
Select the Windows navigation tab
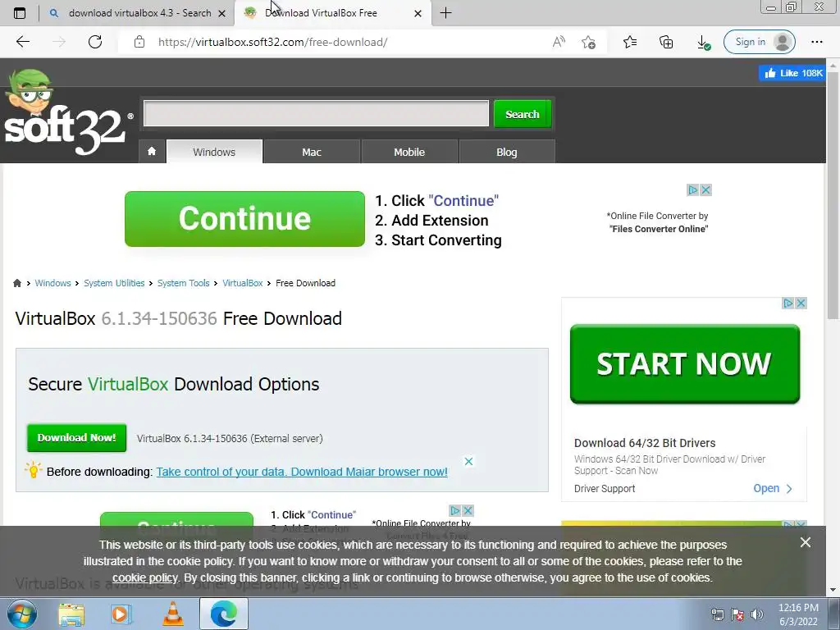pyautogui.click(x=214, y=152)
